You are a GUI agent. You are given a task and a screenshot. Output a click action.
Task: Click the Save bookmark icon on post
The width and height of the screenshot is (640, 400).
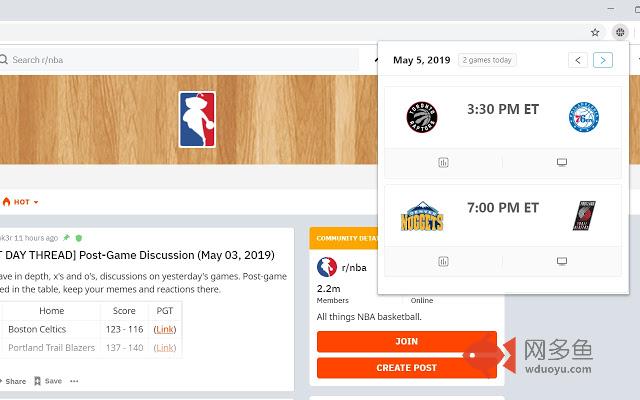[x=37, y=381]
